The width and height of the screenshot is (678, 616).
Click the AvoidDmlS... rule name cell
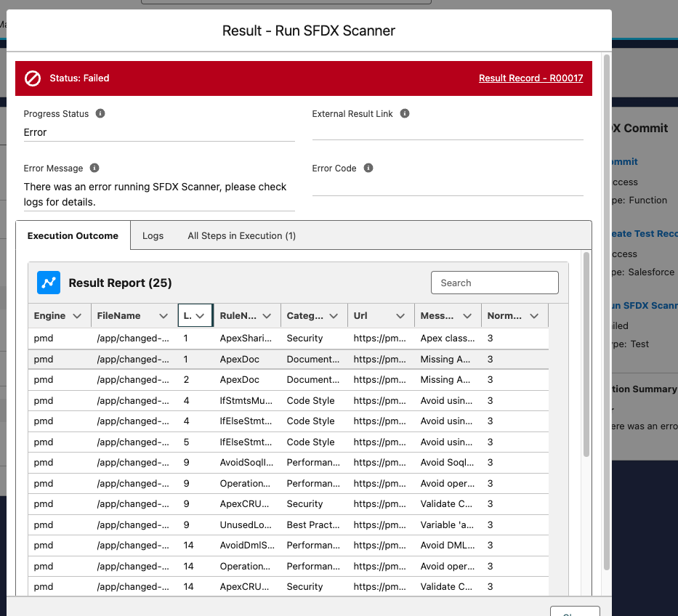(247, 545)
